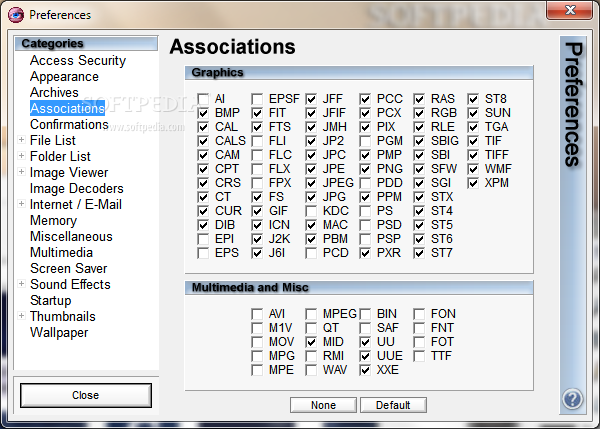Check the KDC association box
Screen dimensions: 600x429
[x=311, y=211]
